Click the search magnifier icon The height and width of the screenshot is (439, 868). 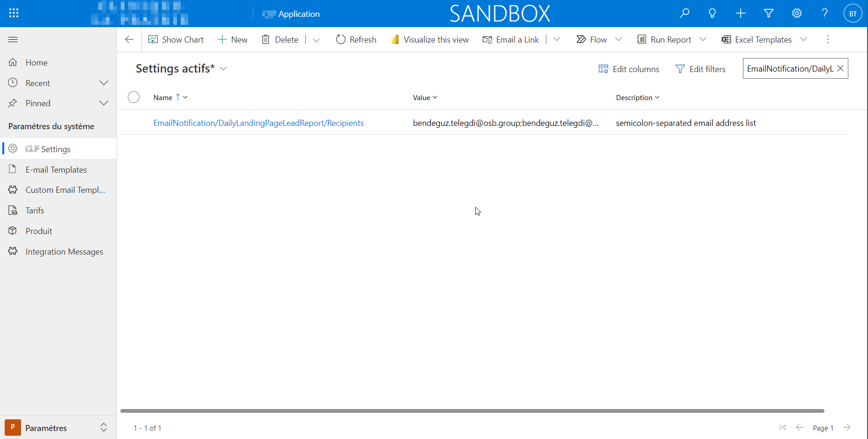(684, 13)
